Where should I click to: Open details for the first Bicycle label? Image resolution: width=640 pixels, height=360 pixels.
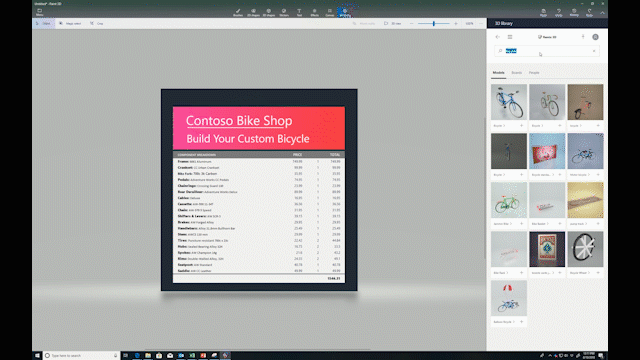click(499, 126)
